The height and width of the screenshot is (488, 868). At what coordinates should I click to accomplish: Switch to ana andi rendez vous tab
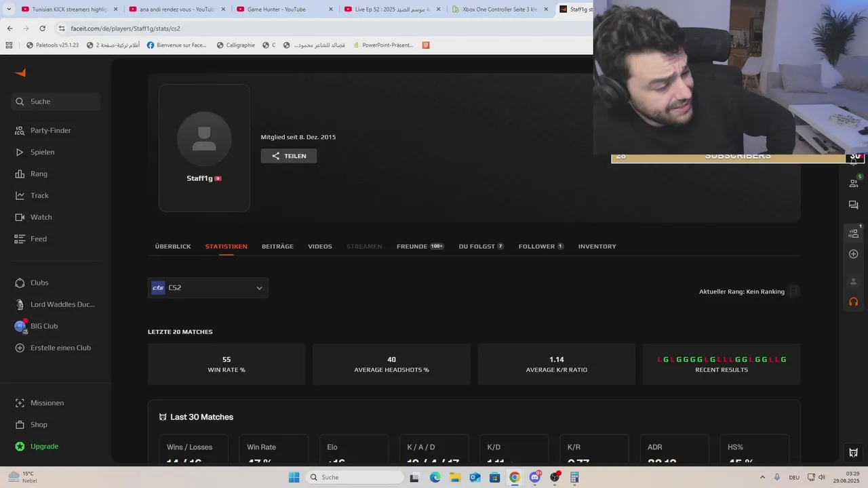tap(176, 9)
